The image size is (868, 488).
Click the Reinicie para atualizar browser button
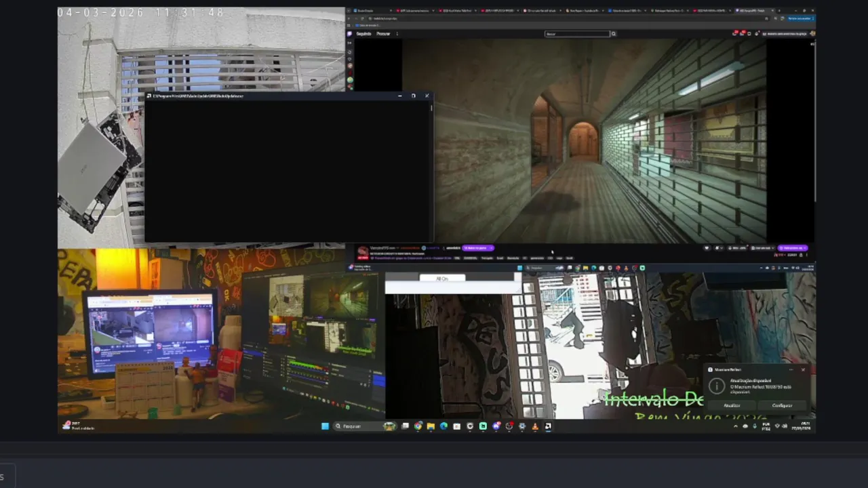tap(801, 18)
